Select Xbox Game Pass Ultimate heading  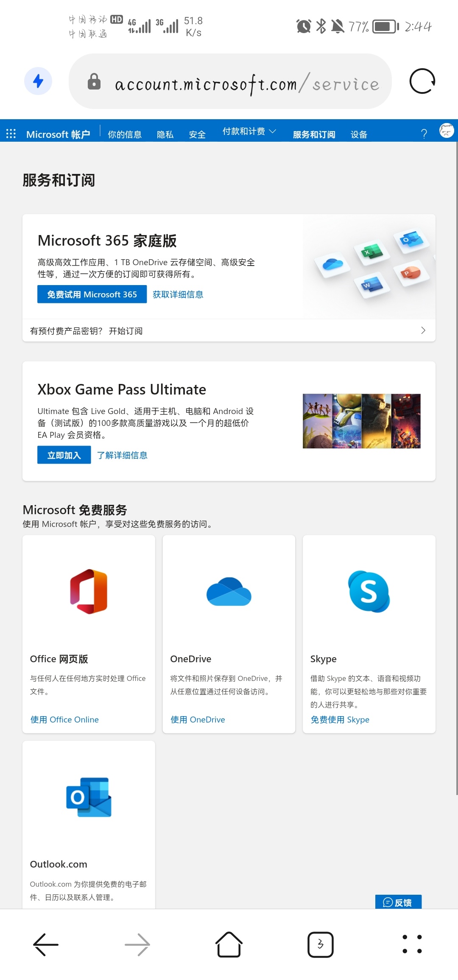[x=122, y=389]
